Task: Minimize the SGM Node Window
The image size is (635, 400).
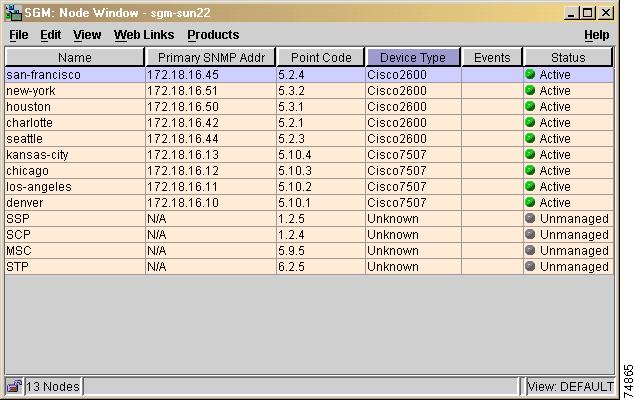Action: (571, 13)
